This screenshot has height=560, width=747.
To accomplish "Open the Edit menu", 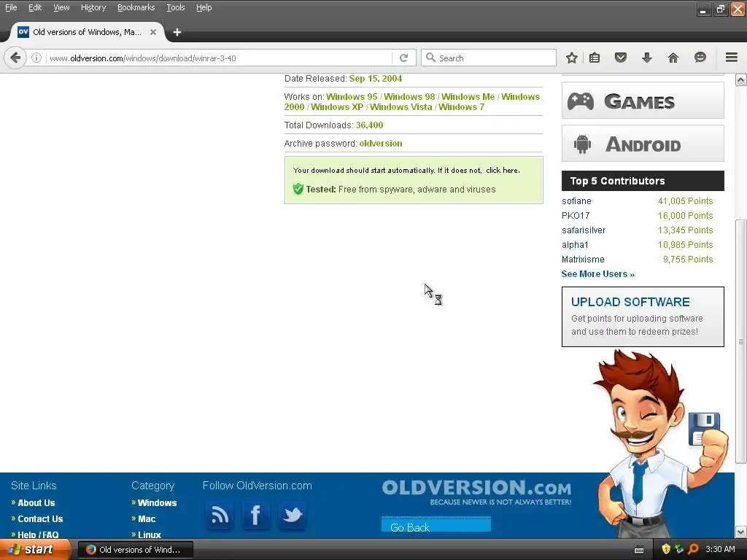I will click(35, 7).
